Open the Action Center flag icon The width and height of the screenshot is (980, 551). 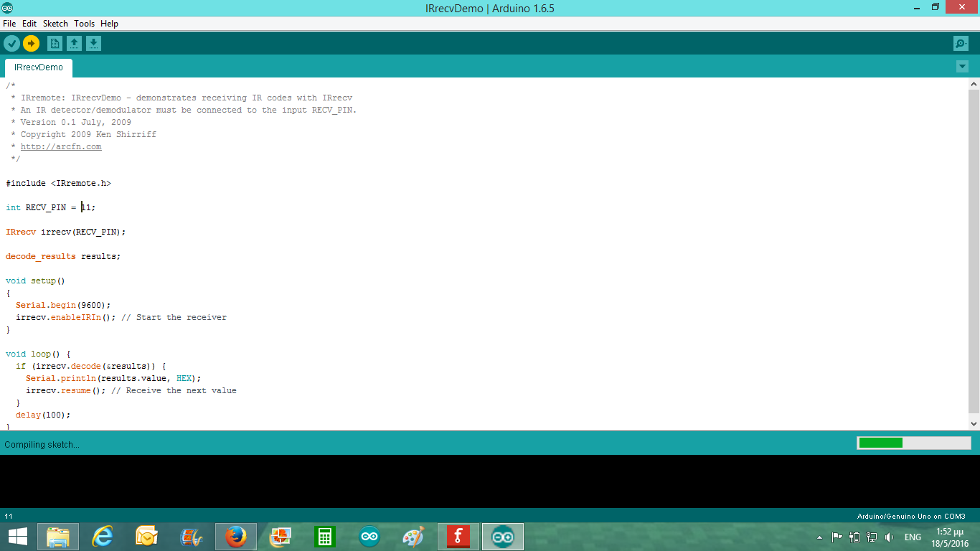pyautogui.click(x=837, y=537)
